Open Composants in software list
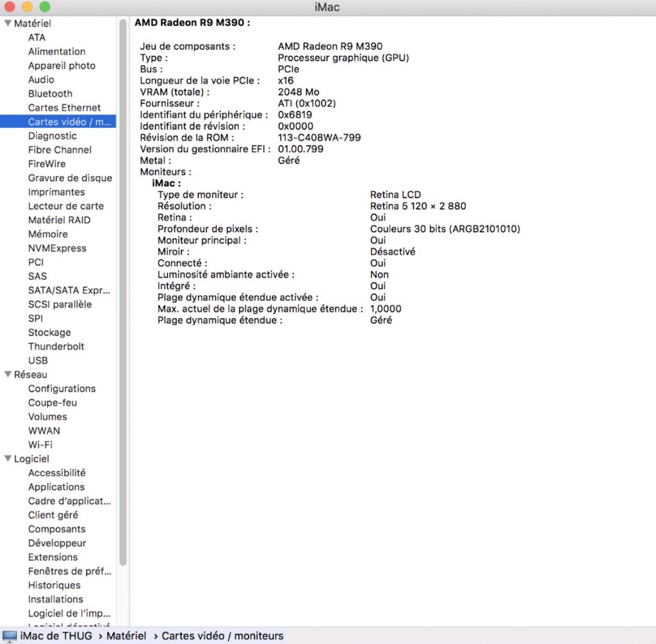 [57, 529]
